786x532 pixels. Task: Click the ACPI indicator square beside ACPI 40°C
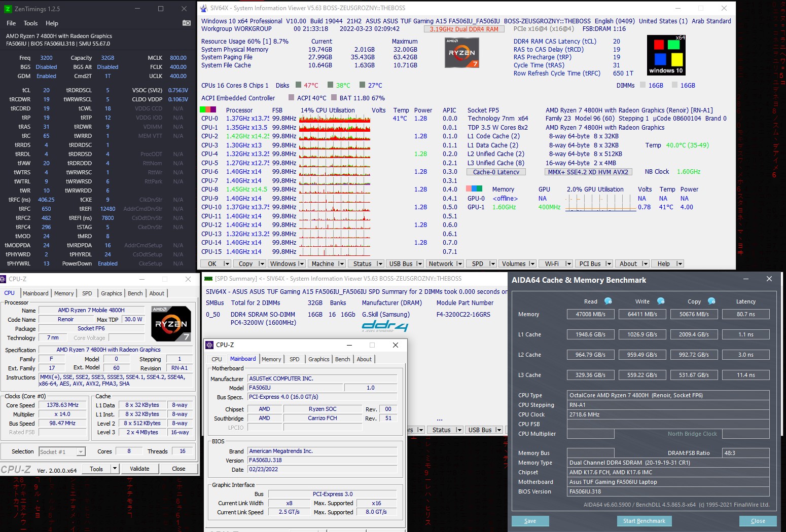[291, 98]
